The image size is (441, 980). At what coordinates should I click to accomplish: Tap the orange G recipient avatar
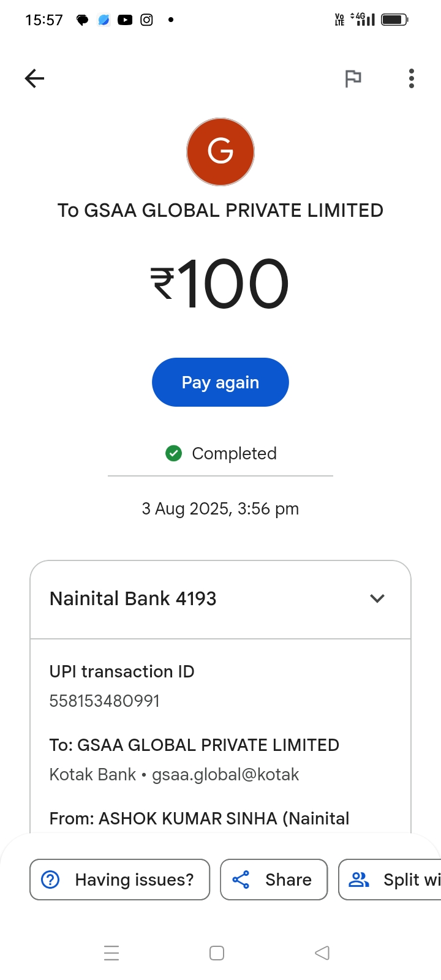[x=221, y=152]
